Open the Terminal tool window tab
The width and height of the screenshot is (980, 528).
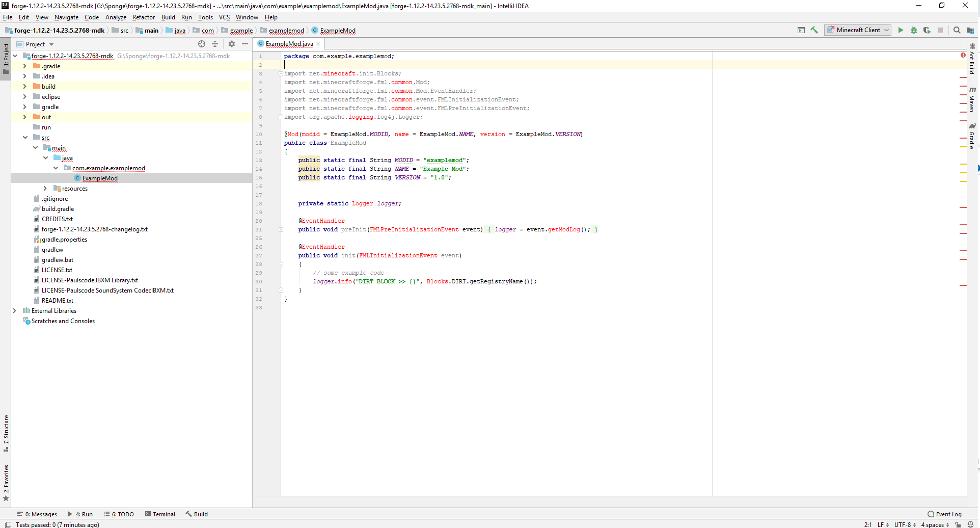coord(160,514)
